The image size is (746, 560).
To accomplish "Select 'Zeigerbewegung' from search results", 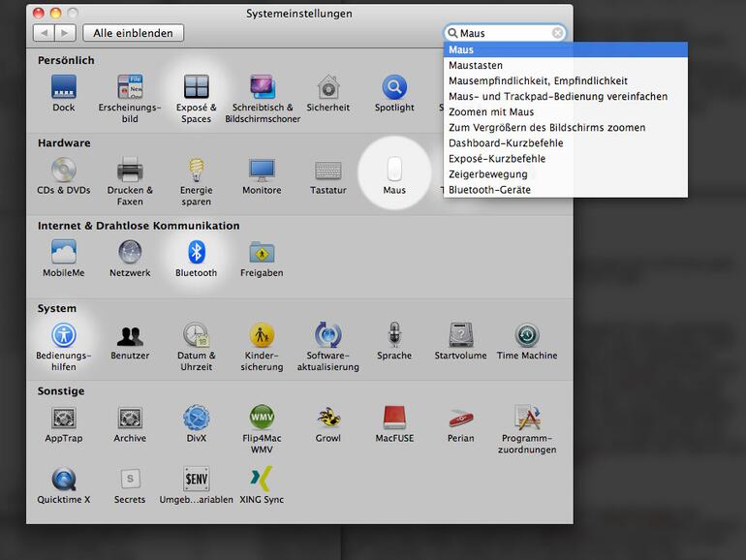I will point(488,174).
